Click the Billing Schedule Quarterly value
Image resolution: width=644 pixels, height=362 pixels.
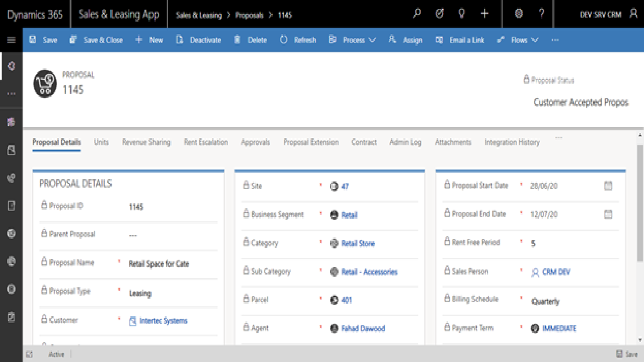click(x=545, y=302)
